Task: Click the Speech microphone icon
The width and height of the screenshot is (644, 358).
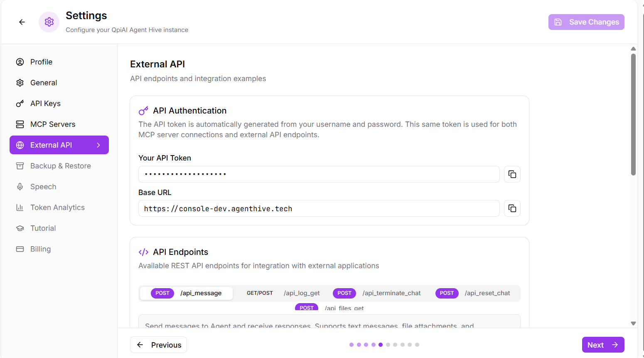Action: (x=20, y=187)
